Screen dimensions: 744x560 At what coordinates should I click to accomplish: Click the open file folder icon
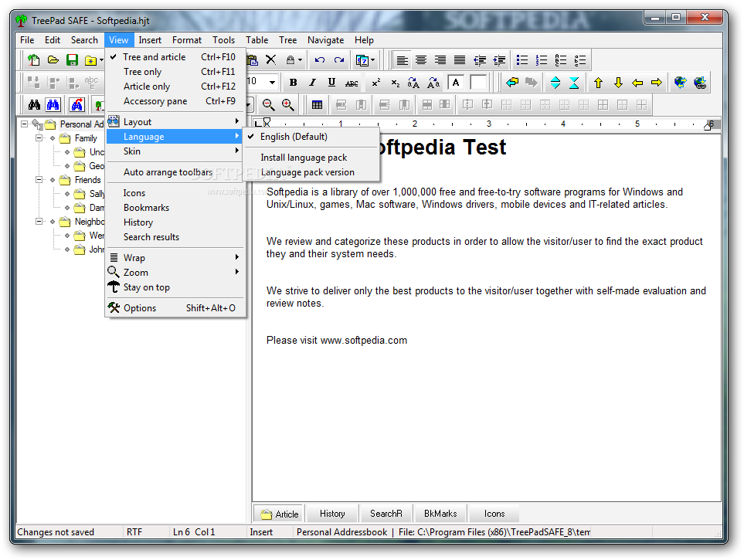click(53, 59)
